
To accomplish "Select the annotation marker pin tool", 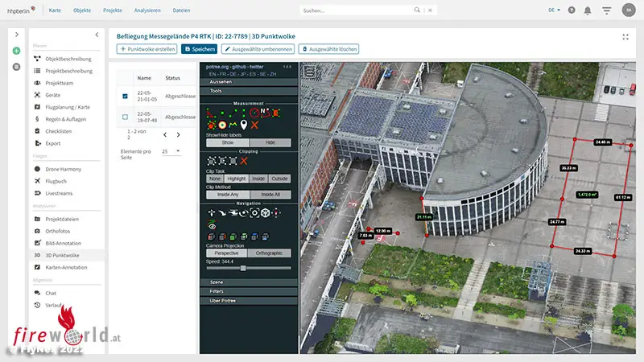I will pyautogui.click(x=243, y=126).
